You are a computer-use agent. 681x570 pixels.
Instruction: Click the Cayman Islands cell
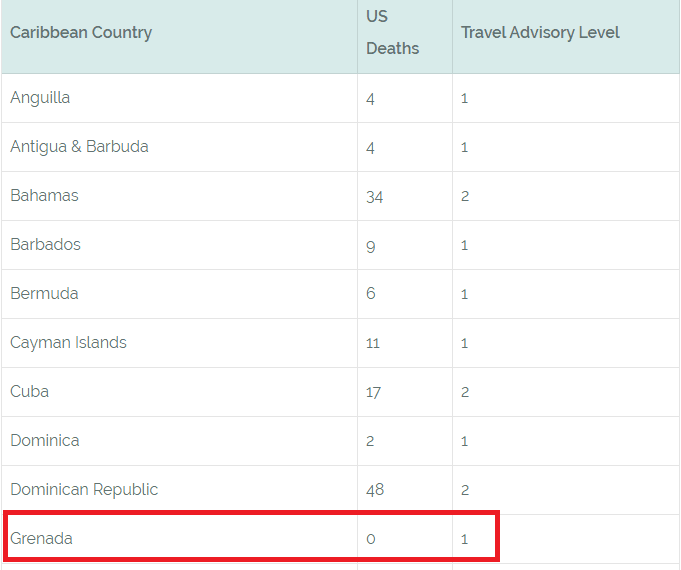pyautogui.click(x=68, y=343)
